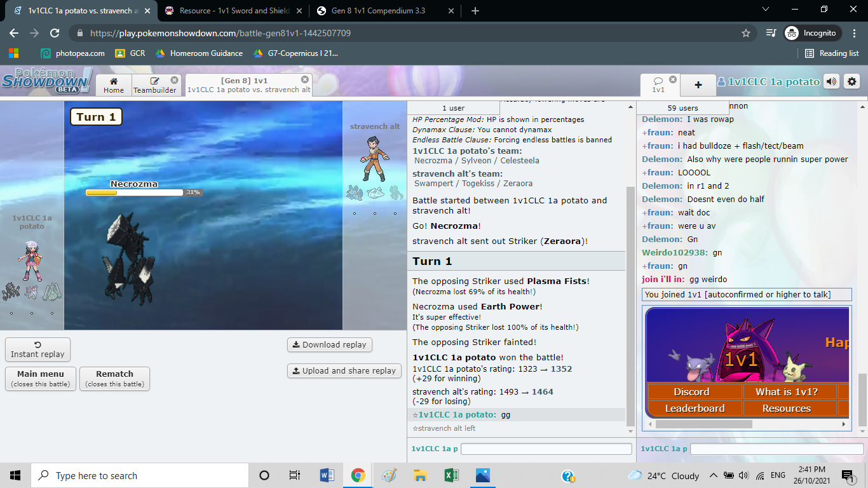868x488 pixels.
Task: Click the room intro horizontal scrollbar
Action: (703, 424)
